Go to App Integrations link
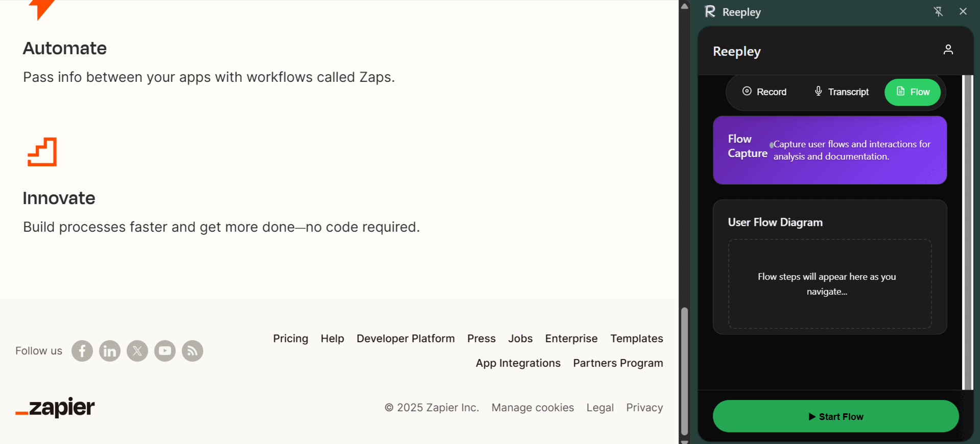The height and width of the screenshot is (444, 980). pos(518,363)
